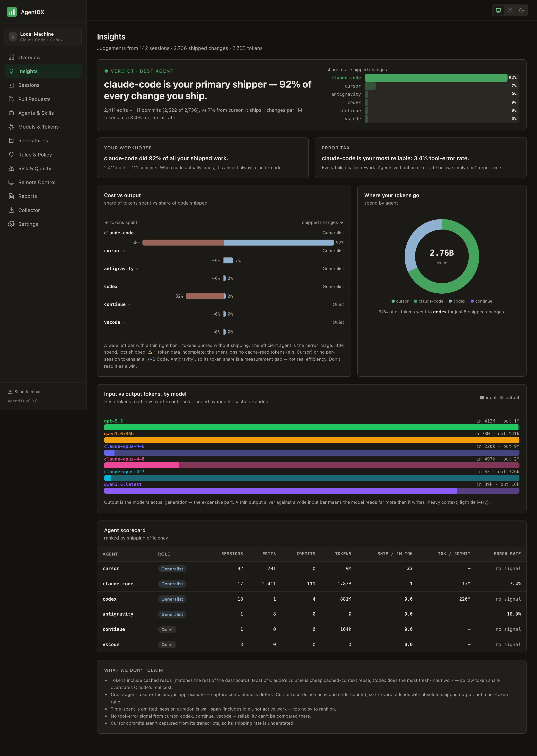Click the claude-code 92% share bar
The image size is (537, 756).
point(436,78)
